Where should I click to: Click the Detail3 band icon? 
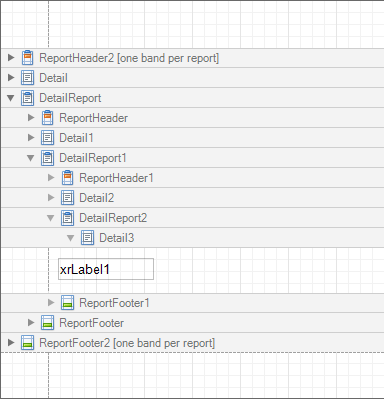pyautogui.click(x=87, y=238)
